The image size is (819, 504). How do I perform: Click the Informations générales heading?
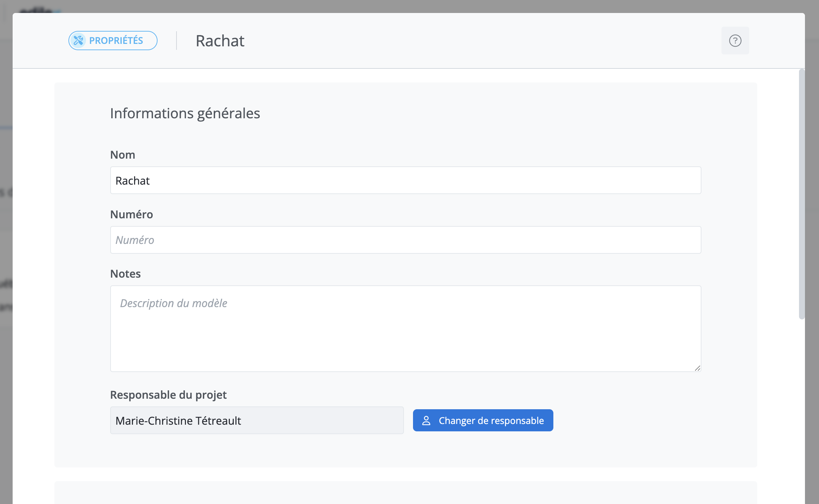(185, 113)
